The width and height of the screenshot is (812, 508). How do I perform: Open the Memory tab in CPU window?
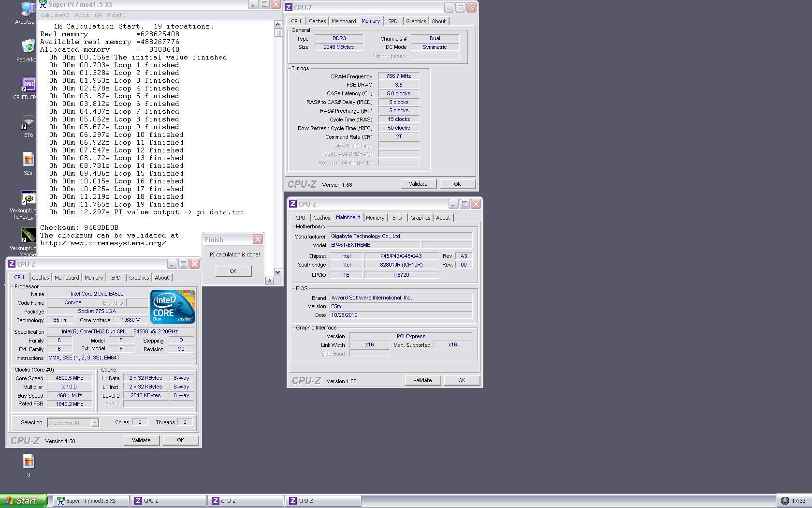(94, 278)
